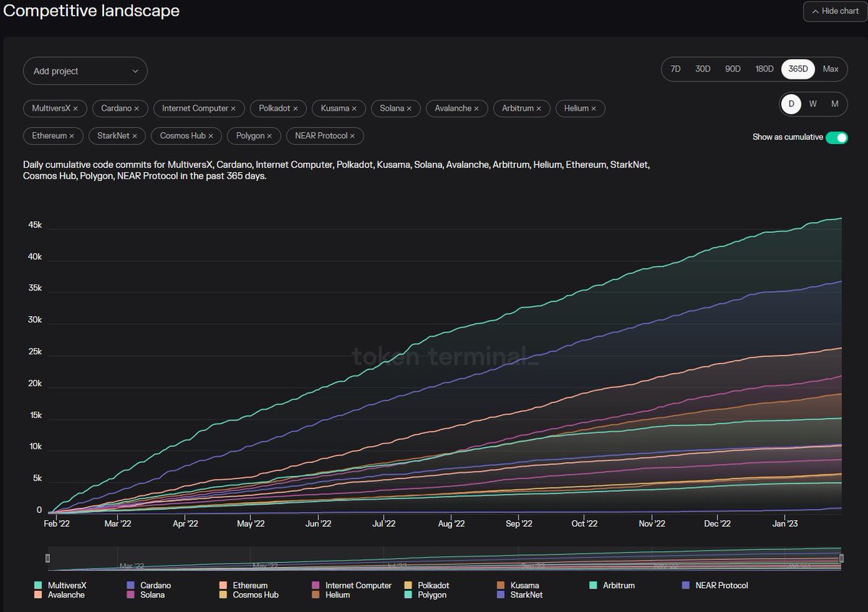Toggle Internet Computer legend entry
868x612 pixels.
pyautogui.click(x=352, y=585)
